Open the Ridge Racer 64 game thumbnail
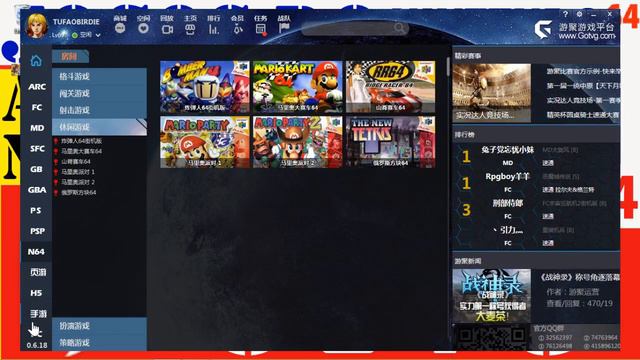 [x=391, y=87]
